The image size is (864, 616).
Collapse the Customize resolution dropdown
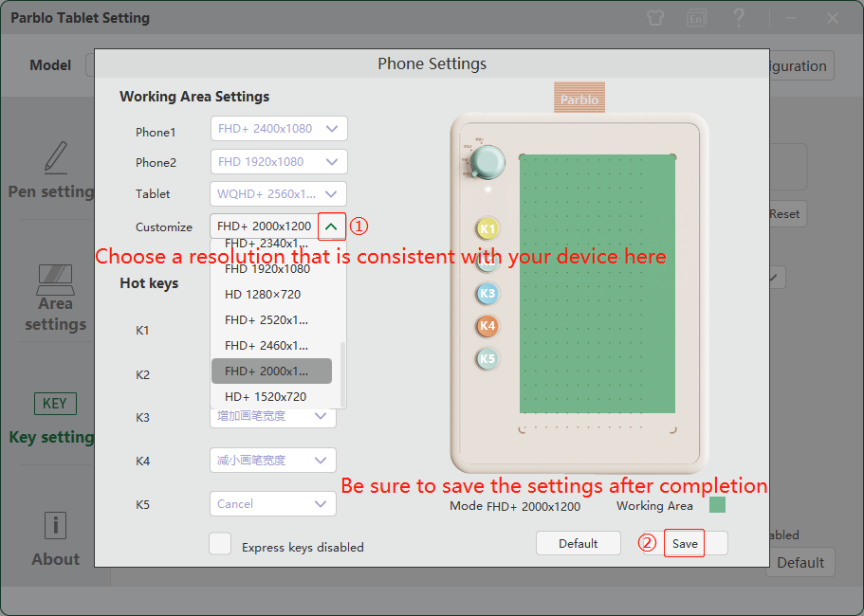pyautogui.click(x=332, y=226)
